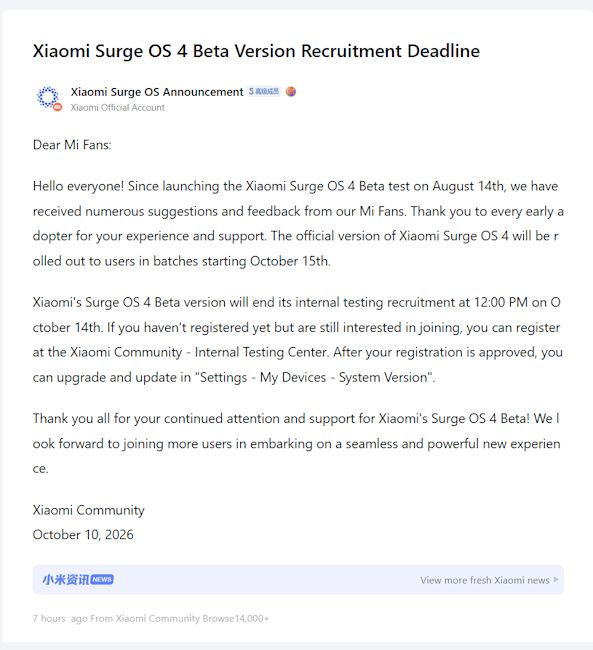Click the Xiaomi Official Account label

point(117,107)
